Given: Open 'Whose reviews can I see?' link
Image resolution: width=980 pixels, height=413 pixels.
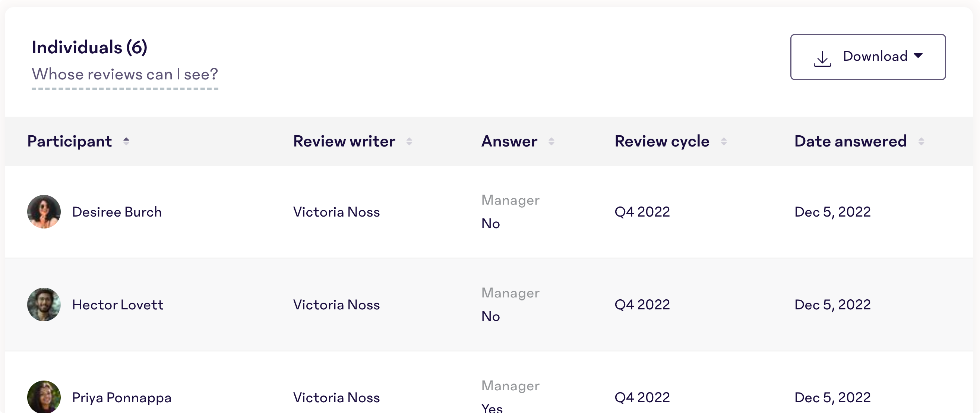Looking at the screenshot, I should coord(125,74).
